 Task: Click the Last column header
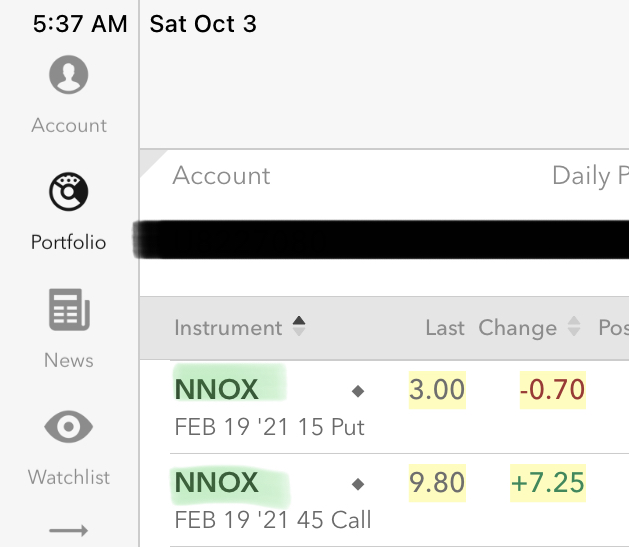point(444,328)
